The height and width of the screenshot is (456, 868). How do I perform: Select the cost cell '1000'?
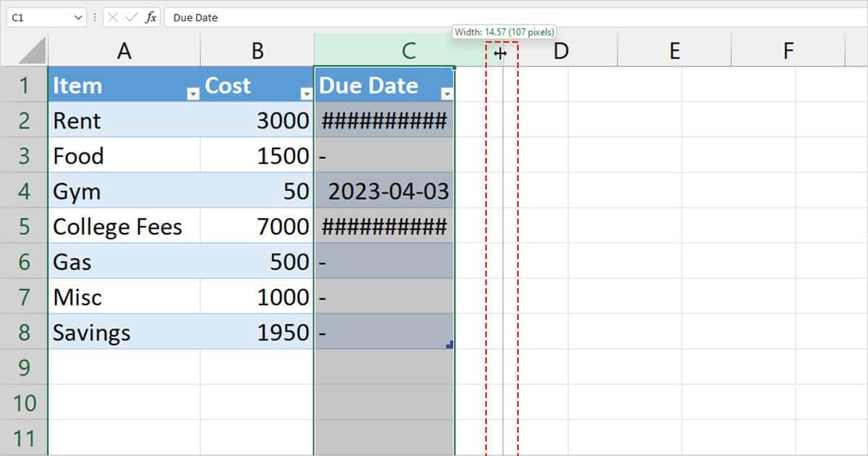tap(258, 296)
